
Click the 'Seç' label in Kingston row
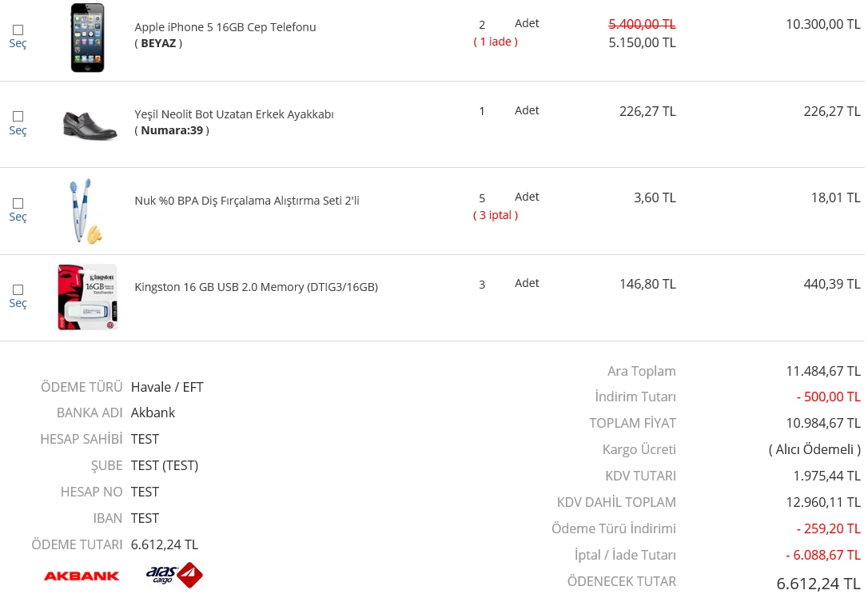18,304
